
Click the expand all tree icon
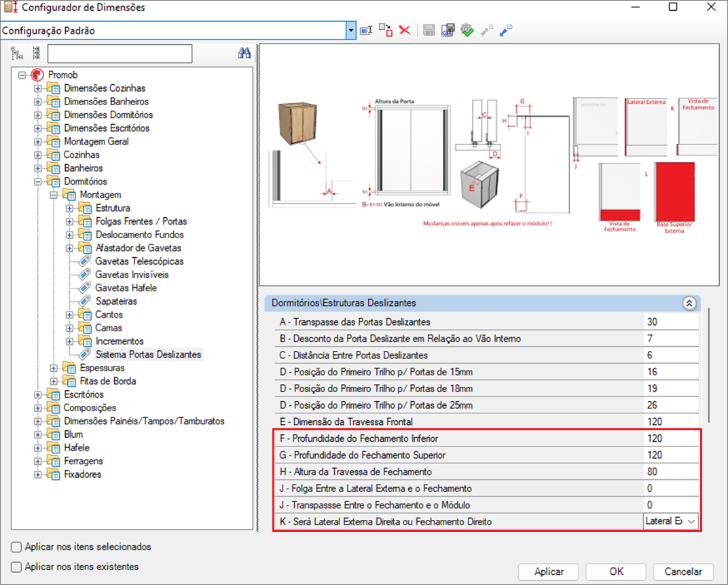coord(17,54)
